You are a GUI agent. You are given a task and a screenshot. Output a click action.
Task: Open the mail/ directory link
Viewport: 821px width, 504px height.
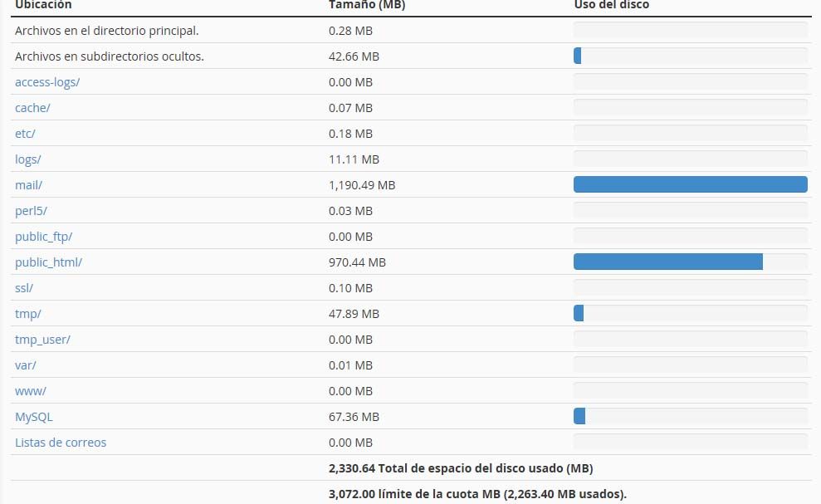[28, 185]
